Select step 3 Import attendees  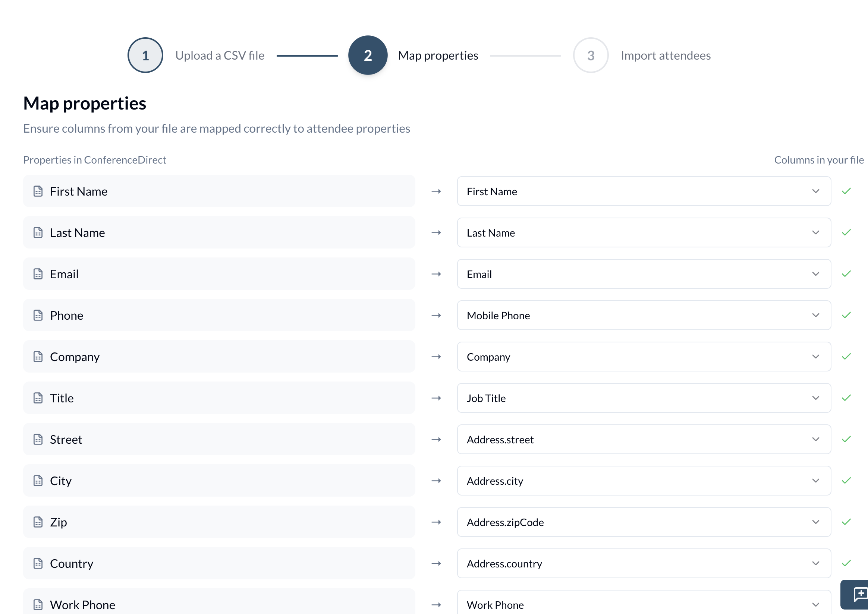(591, 56)
